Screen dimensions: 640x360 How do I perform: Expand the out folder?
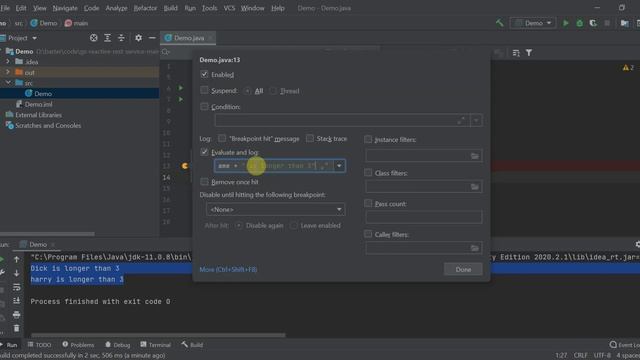8,72
